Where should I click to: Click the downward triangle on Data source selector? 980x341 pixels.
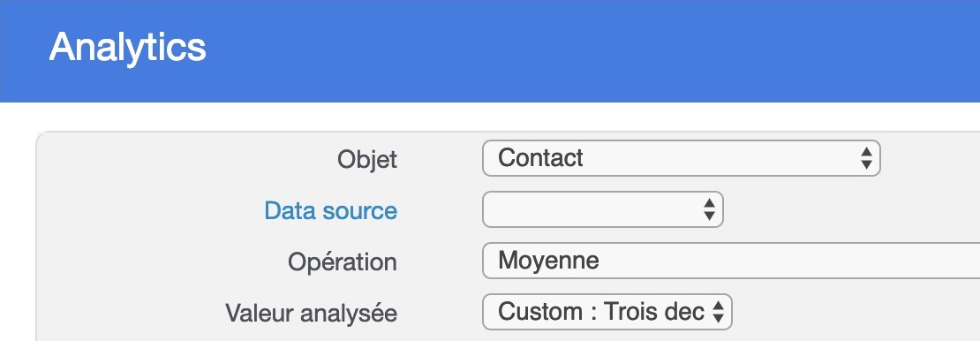coord(709,216)
